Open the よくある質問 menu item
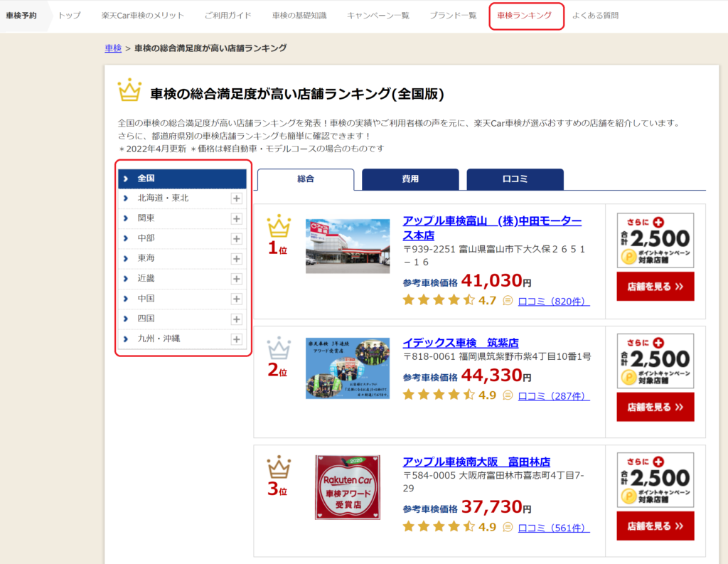728x564 pixels. pos(595,16)
